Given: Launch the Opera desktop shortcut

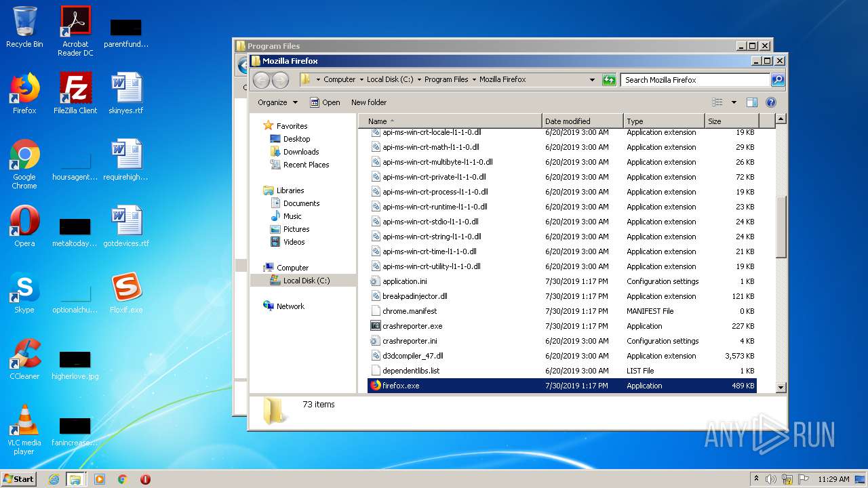Looking at the screenshot, I should 24,226.
